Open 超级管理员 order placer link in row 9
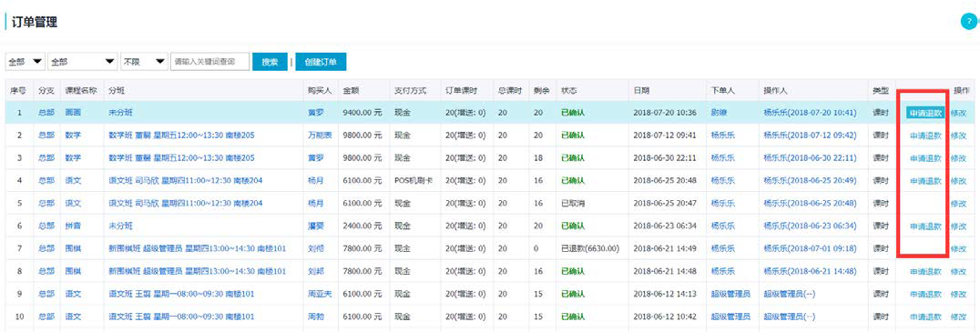The width and height of the screenshot is (980, 332). point(730,294)
